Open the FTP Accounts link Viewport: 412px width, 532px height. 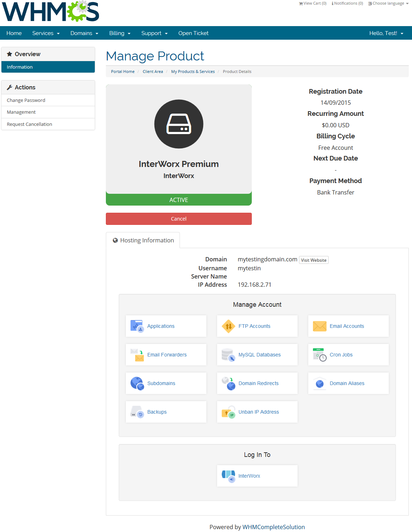(254, 326)
